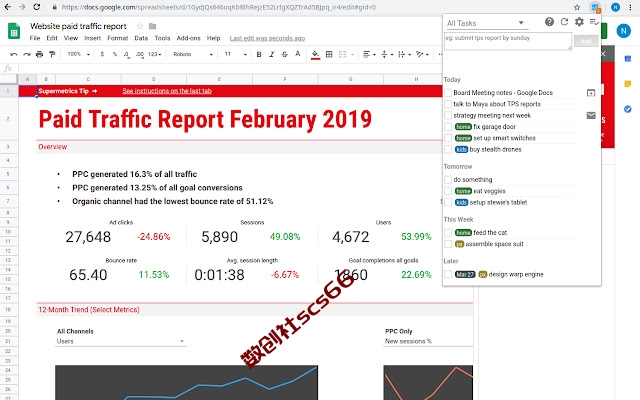Click See instructions on the last tab link
The image size is (640, 400).
coord(167,91)
